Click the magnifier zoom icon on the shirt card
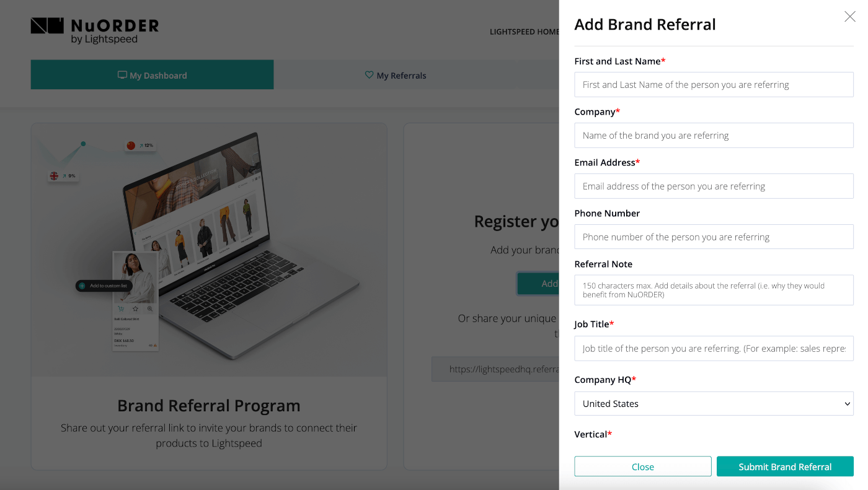This screenshot has width=868, height=490. coord(150,308)
